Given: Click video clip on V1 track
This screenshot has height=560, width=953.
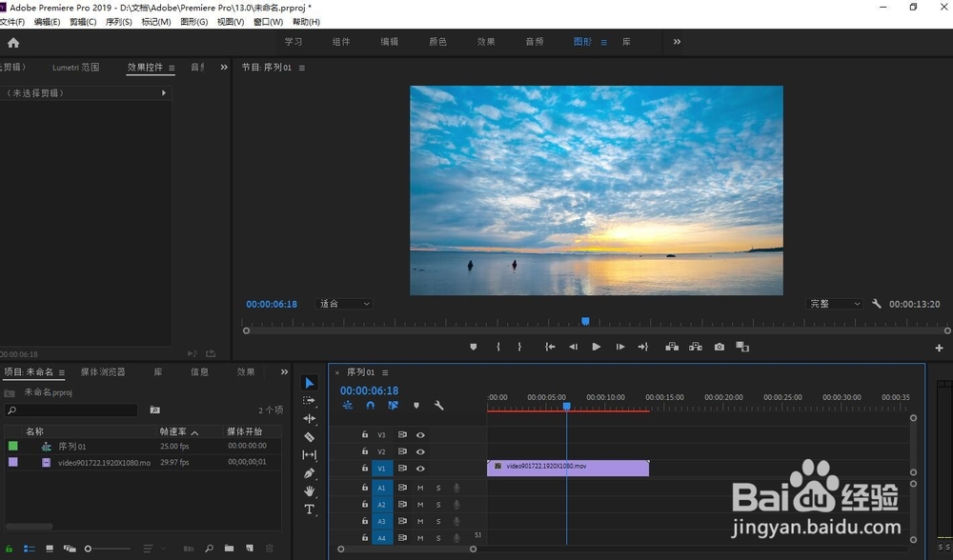Looking at the screenshot, I should pyautogui.click(x=568, y=468).
